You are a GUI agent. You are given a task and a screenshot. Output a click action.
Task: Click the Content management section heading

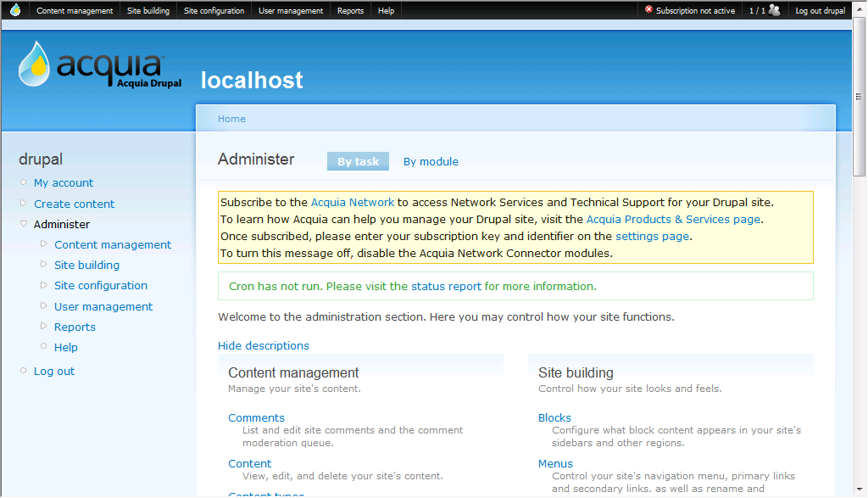point(293,372)
